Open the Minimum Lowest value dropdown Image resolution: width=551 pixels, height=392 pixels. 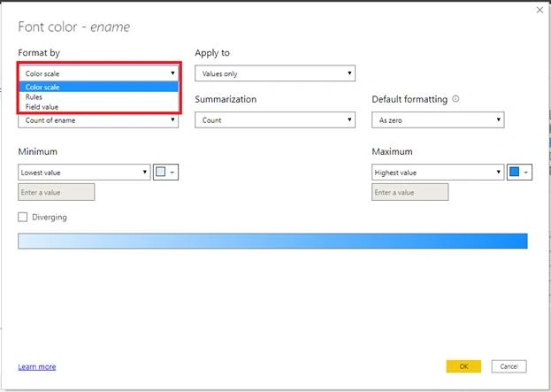84,173
